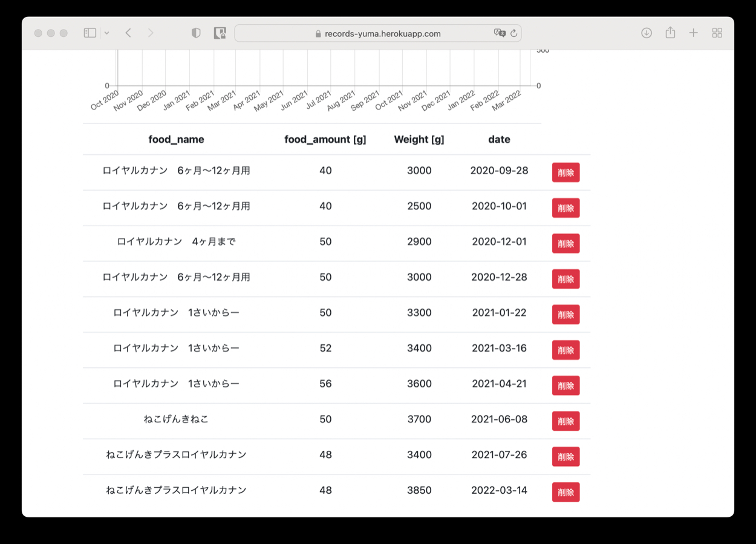Click the food_name column header
Screen dimensions: 756x544
click(x=176, y=140)
